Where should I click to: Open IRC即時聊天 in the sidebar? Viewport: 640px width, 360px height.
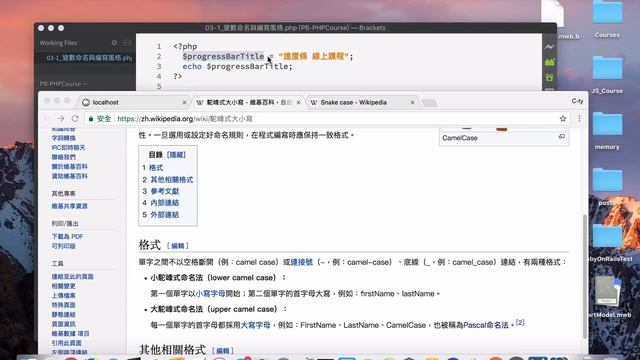pos(68,147)
